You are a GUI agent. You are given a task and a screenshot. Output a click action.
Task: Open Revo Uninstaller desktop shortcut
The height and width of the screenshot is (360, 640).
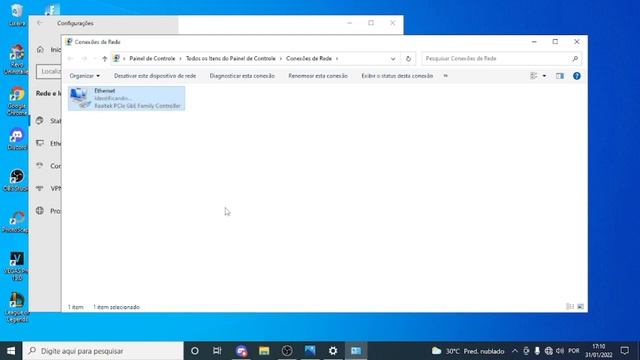click(x=17, y=60)
